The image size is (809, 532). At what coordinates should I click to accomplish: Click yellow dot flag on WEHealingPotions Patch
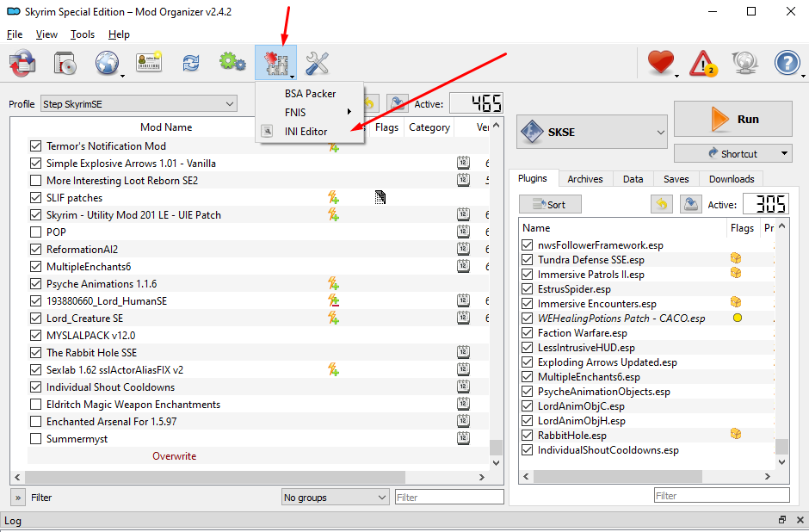tap(738, 318)
